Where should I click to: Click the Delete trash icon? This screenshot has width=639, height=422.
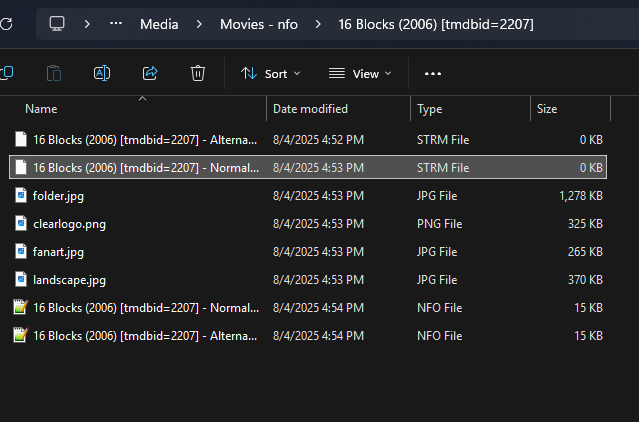coord(198,73)
